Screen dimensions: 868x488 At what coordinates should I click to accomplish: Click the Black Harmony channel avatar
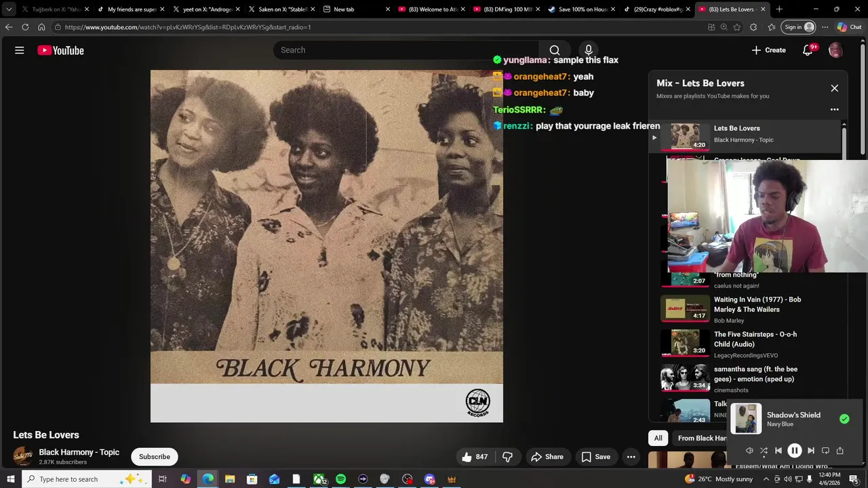click(x=23, y=456)
